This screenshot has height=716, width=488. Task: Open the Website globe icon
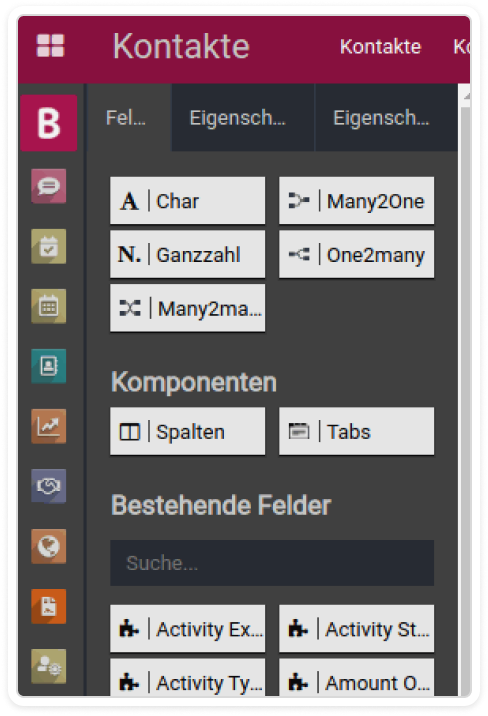point(49,546)
